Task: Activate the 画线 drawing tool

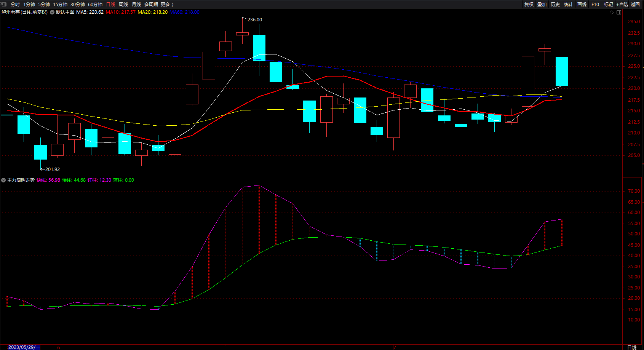Action: tap(582, 5)
